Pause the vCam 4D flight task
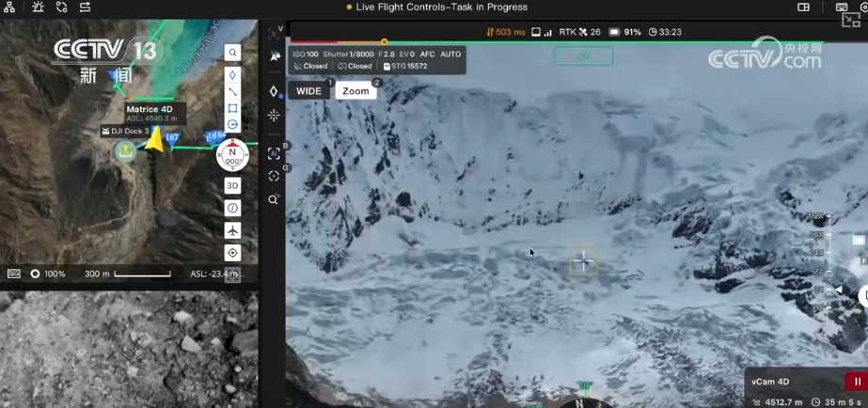This screenshot has height=408, width=868. pyautogui.click(x=857, y=382)
